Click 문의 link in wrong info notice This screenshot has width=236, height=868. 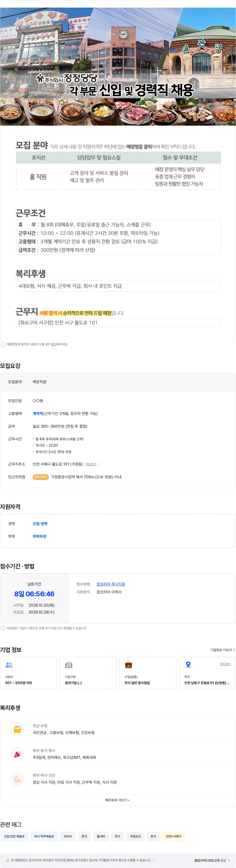point(54,344)
